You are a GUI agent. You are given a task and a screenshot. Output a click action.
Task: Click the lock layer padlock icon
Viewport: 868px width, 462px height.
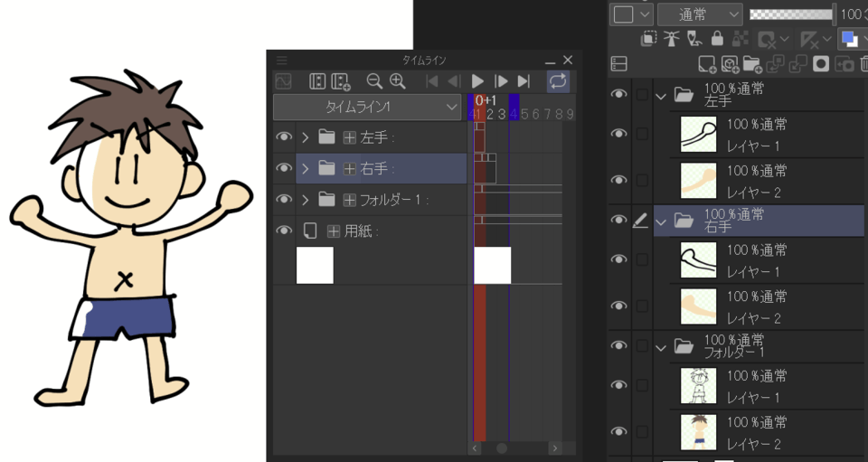pos(717,38)
